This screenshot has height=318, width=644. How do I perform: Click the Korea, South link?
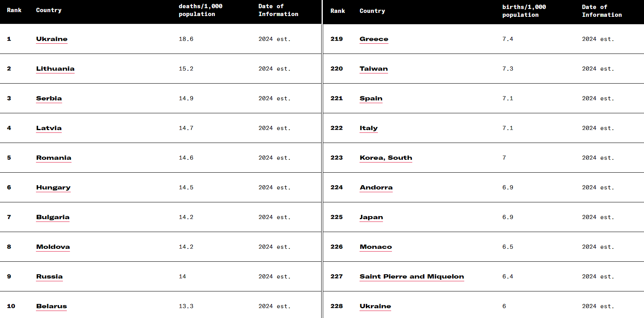[386, 158]
